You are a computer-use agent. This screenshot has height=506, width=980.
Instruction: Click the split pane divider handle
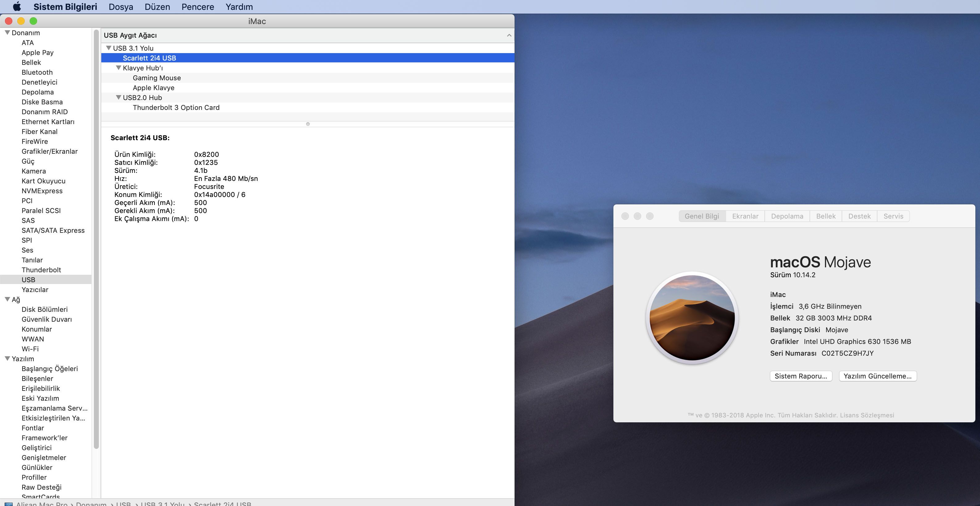[x=308, y=124]
